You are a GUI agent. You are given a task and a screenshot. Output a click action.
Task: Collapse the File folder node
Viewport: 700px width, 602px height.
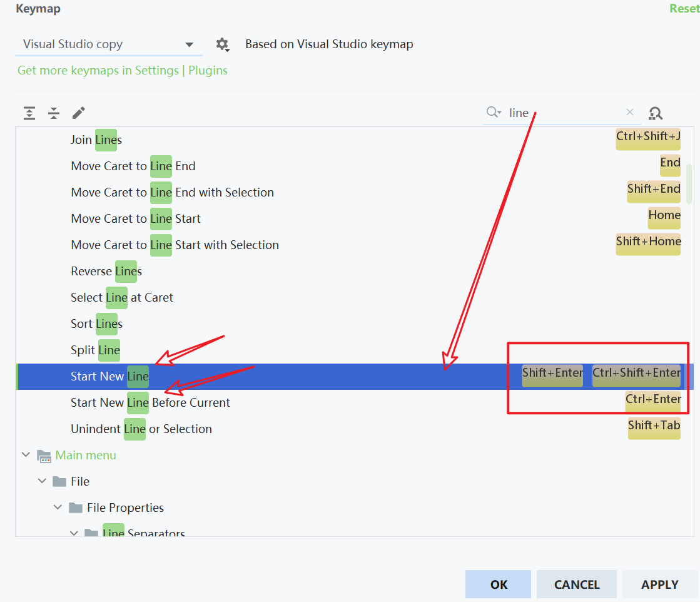click(42, 481)
